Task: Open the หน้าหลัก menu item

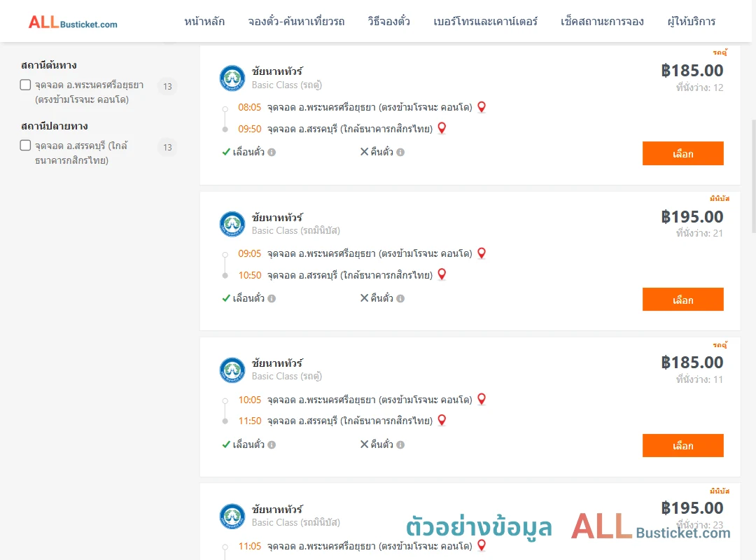Action: tap(204, 21)
